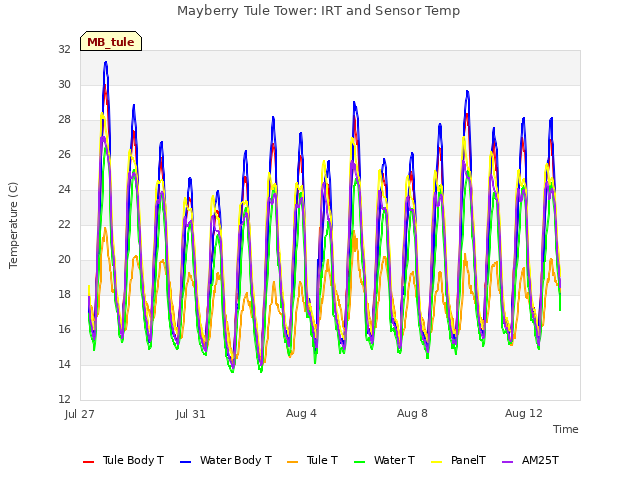Click the '28' y-axis tick label
The image size is (640, 480).
[64, 120]
